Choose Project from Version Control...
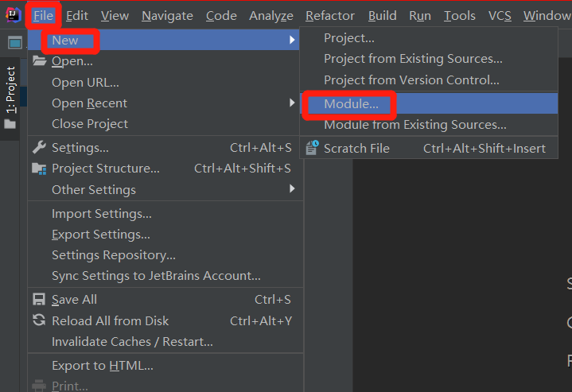 click(x=411, y=80)
